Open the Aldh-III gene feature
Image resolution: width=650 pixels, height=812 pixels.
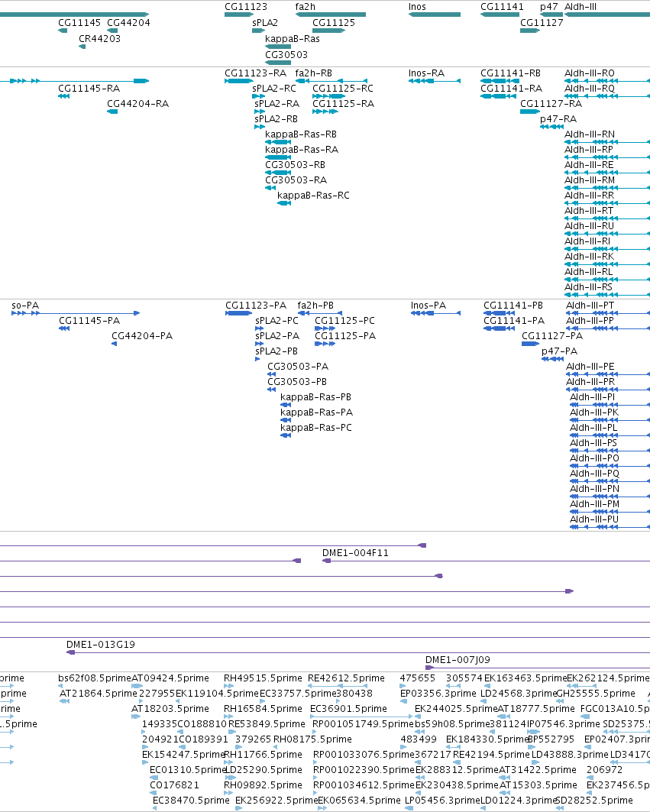point(606,15)
